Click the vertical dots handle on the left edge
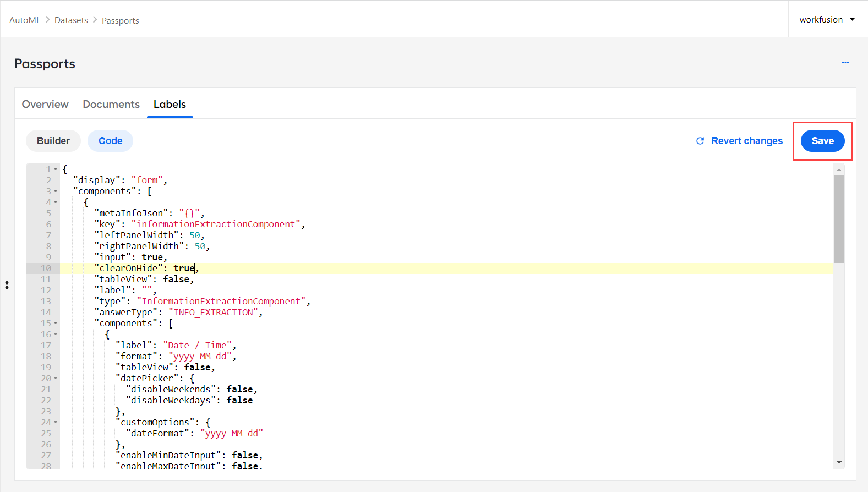 coord(7,285)
